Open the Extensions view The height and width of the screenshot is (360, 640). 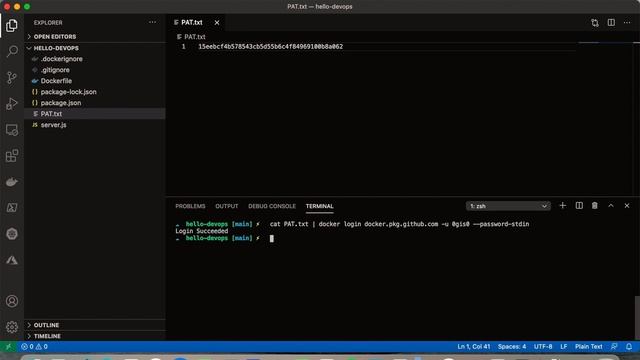(12, 156)
